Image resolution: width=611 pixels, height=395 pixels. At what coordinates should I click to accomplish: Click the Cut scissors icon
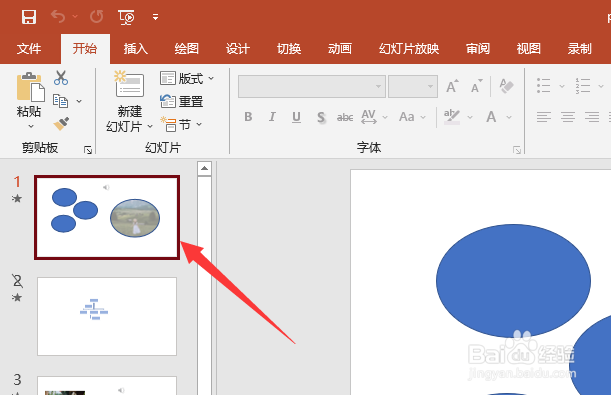coord(61,78)
